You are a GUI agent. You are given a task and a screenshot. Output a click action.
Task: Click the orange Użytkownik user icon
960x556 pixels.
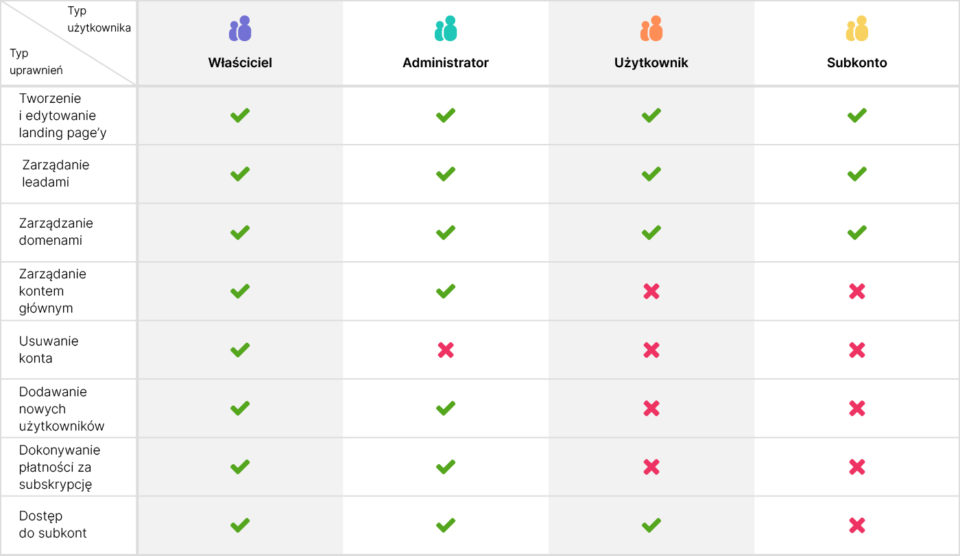point(651,29)
